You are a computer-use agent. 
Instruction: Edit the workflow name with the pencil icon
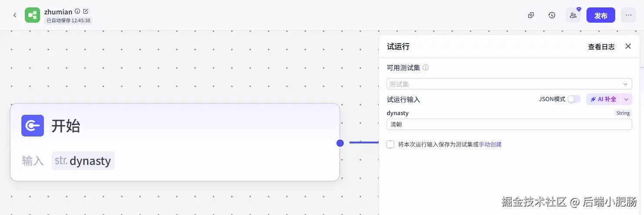pyautogui.click(x=85, y=11)
